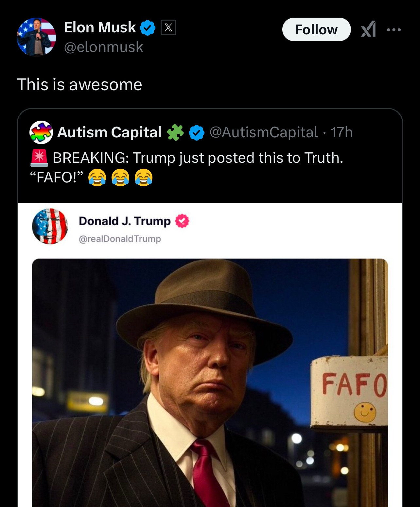Click the Grok xAI icon

pos(368,29)
